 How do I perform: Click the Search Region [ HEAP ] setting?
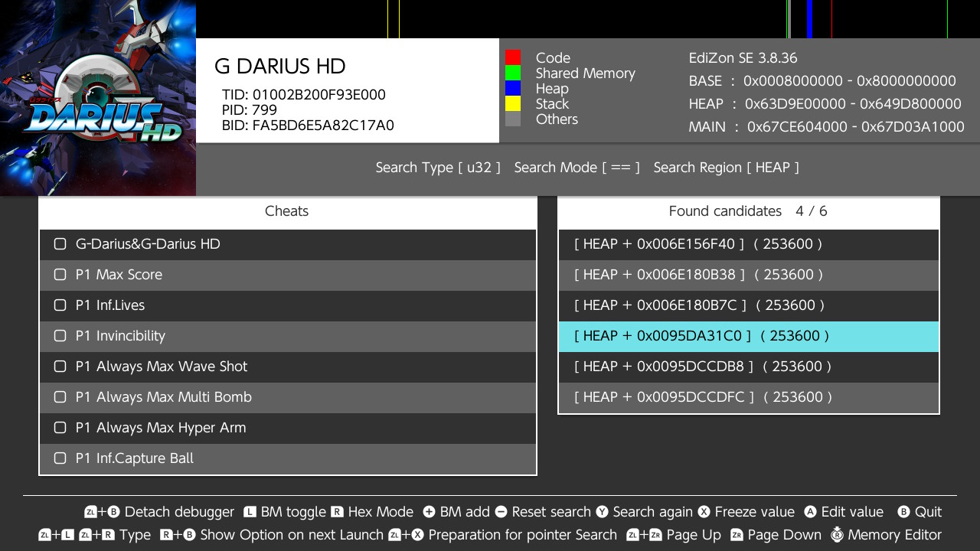[x=726, y=168]
